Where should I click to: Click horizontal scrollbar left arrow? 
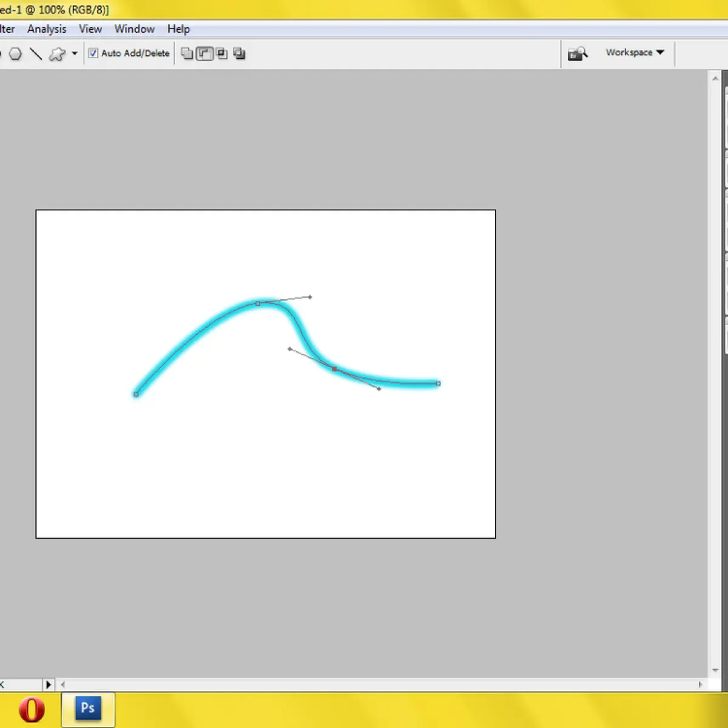tap(62, 684)
